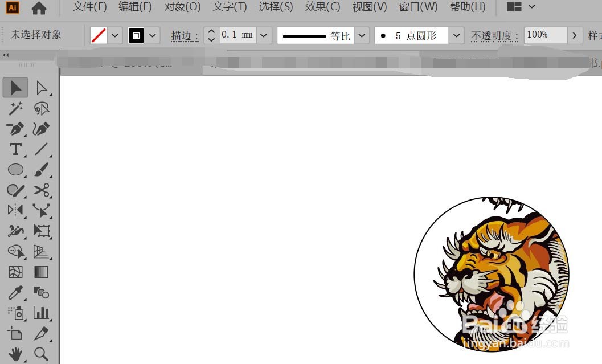Pick the Paintbrush tool
602x364 pixels.
tap(41, 169)
